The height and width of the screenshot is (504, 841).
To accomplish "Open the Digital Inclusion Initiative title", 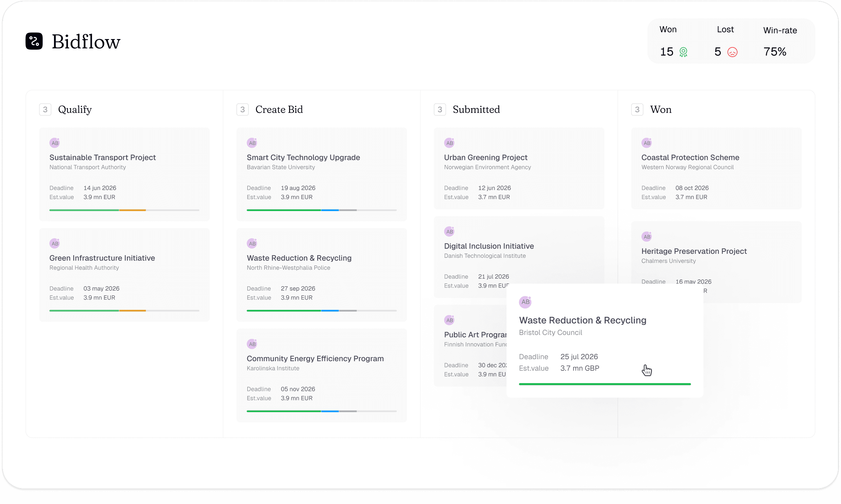I will [x=489, y=246].
